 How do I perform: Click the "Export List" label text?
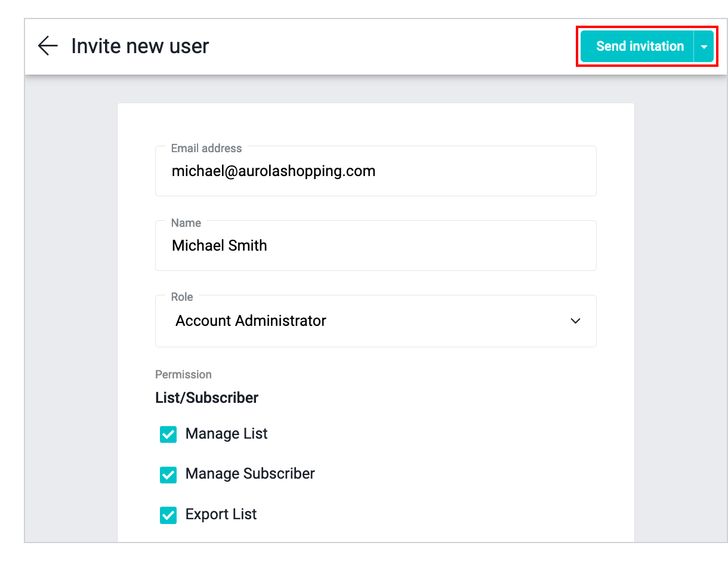click(x=221, y=514)
